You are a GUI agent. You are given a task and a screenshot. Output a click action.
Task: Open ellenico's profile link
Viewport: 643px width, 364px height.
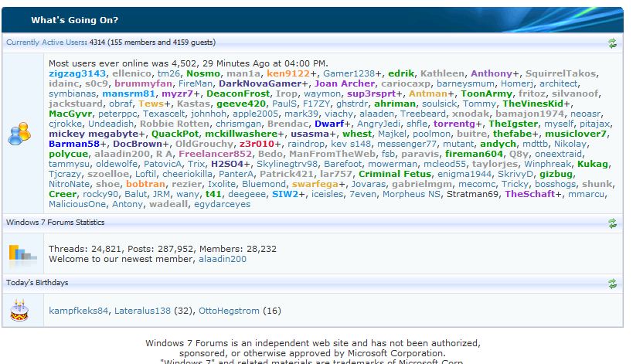point(131,73)
